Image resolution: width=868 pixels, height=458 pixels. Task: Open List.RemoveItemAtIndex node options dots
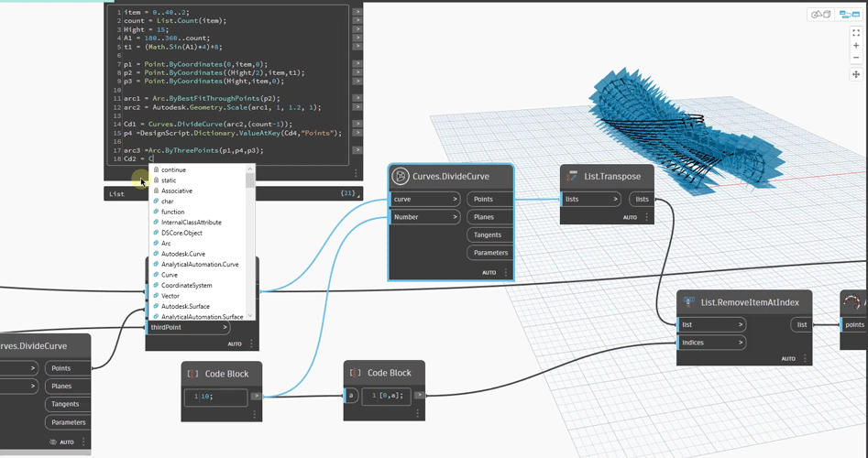coord(806,358)
